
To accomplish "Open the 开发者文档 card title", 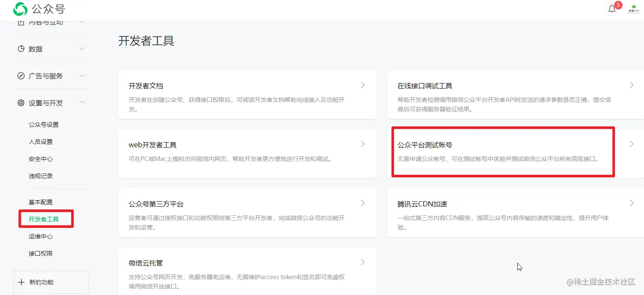I will click(146, 86).
